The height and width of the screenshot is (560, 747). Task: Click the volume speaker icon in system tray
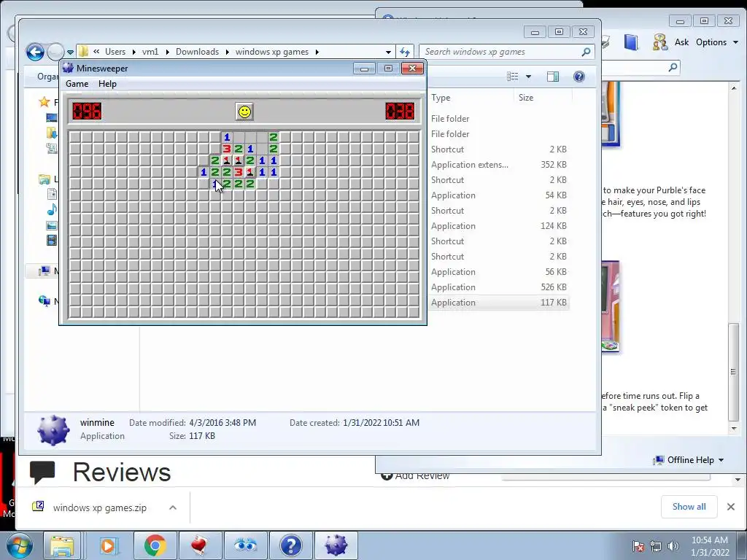click(x=673, y=546)
